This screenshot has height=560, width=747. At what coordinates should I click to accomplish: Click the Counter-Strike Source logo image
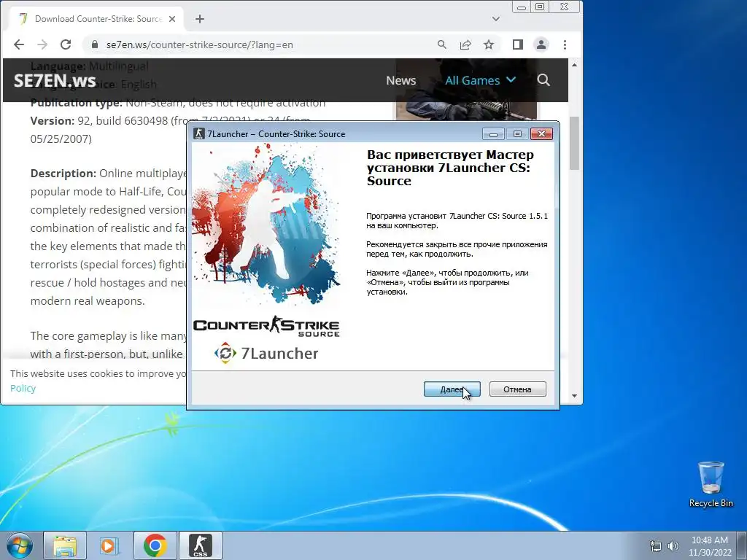(266, 326)
